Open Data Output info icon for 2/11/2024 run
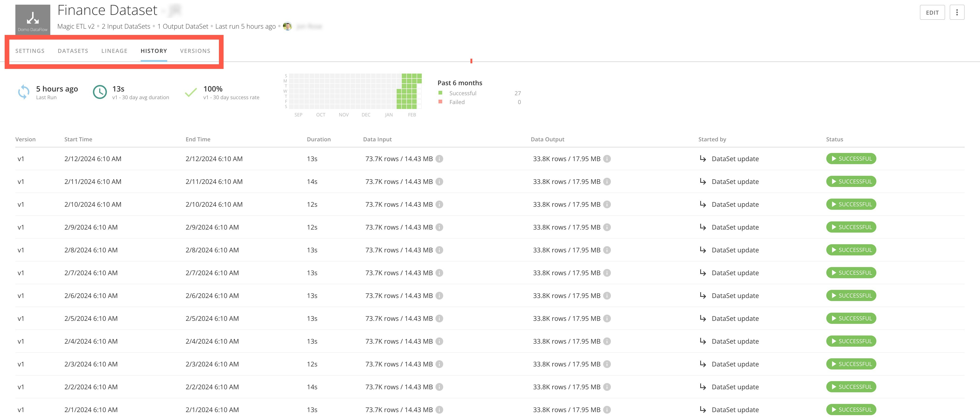The width and height of the screenshot is (980, 420). 607,181
